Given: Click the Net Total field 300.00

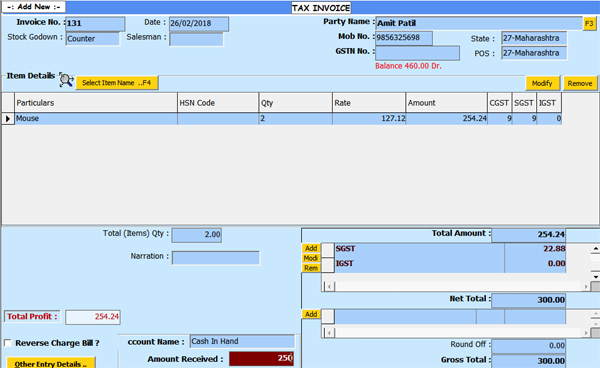Looking at the screenshot, I should click(528, 300).
